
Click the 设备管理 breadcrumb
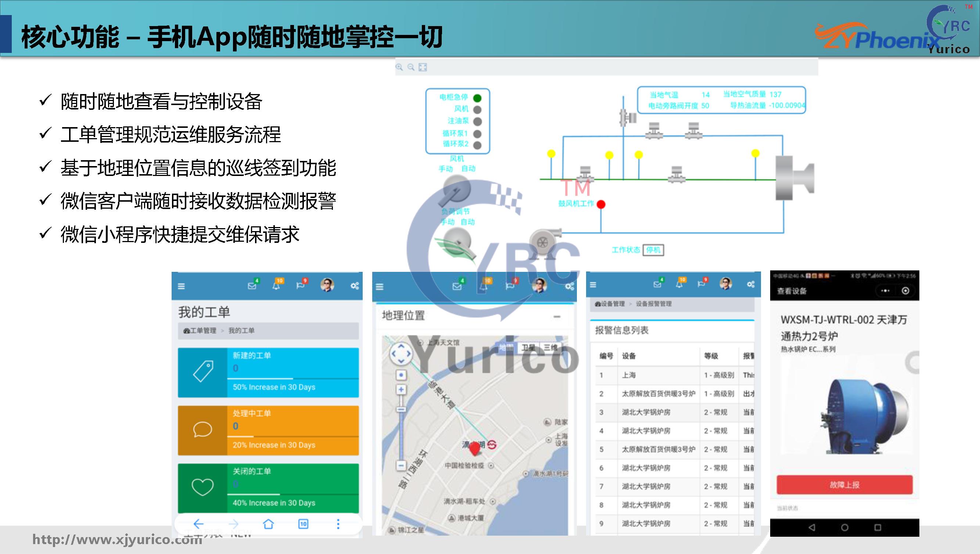point(610,303)
